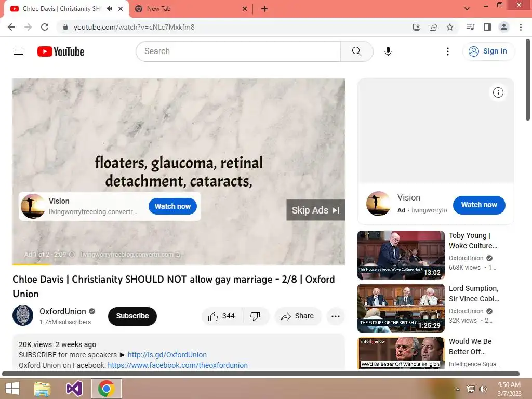Open the YouTube hamburger guide menu
The height and width of the screenshot is (399, 532).
19,51
